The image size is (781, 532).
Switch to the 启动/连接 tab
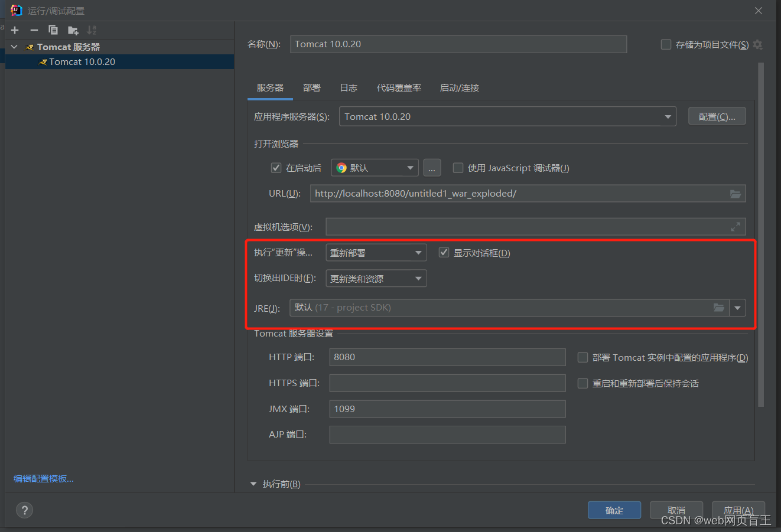(x=460, y=88)
